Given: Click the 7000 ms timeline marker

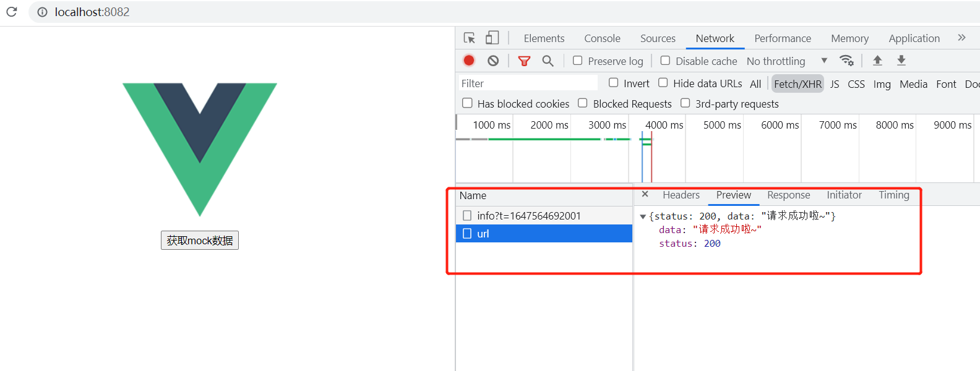Looking at the screenshot, I should click(x=838, y=125).
